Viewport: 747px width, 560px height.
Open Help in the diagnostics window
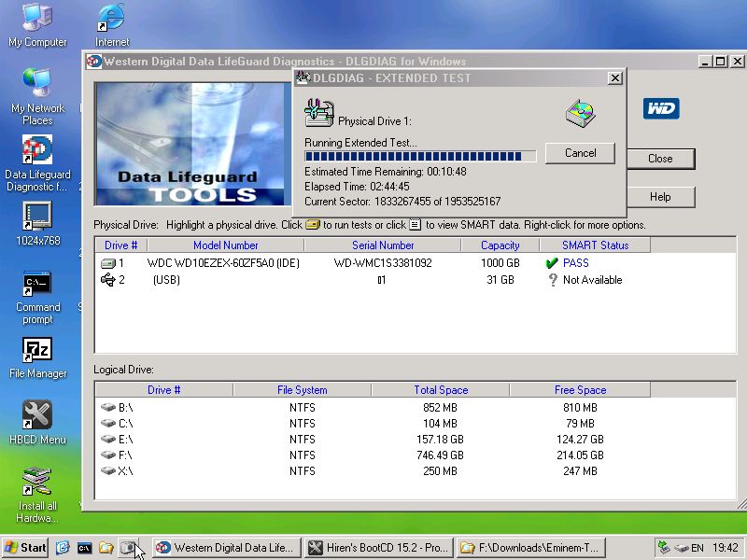tap(660, 197)
